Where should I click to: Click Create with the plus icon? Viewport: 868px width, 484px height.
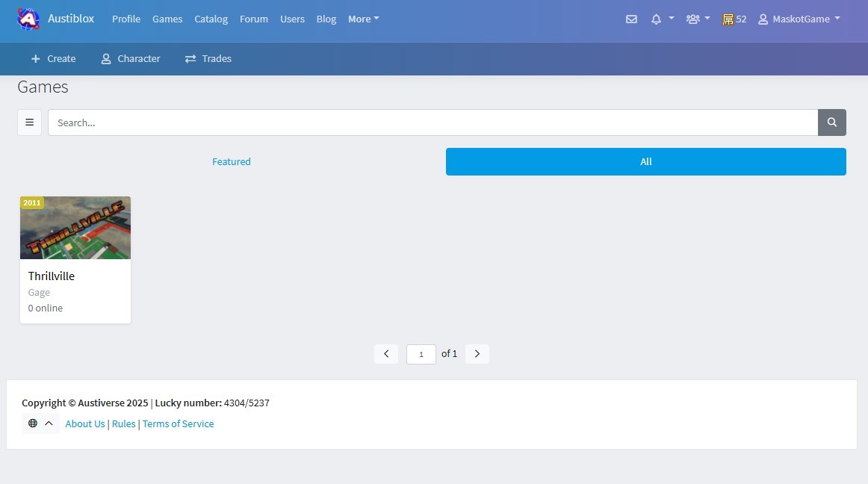coord(53,59)
